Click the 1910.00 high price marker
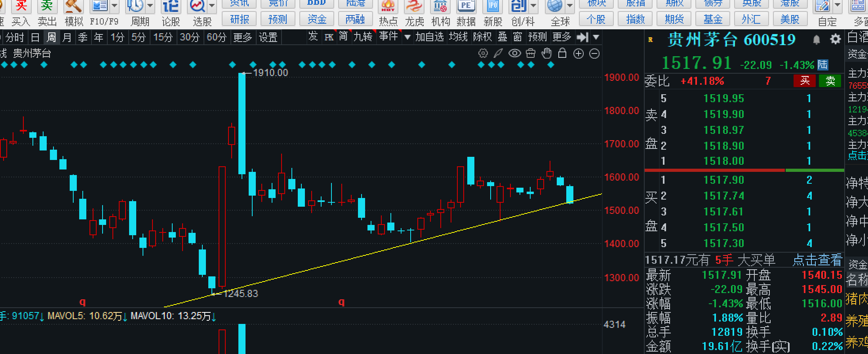Image resolution: width=868 pixels, height=354 pixels. (x=270, y=72)
